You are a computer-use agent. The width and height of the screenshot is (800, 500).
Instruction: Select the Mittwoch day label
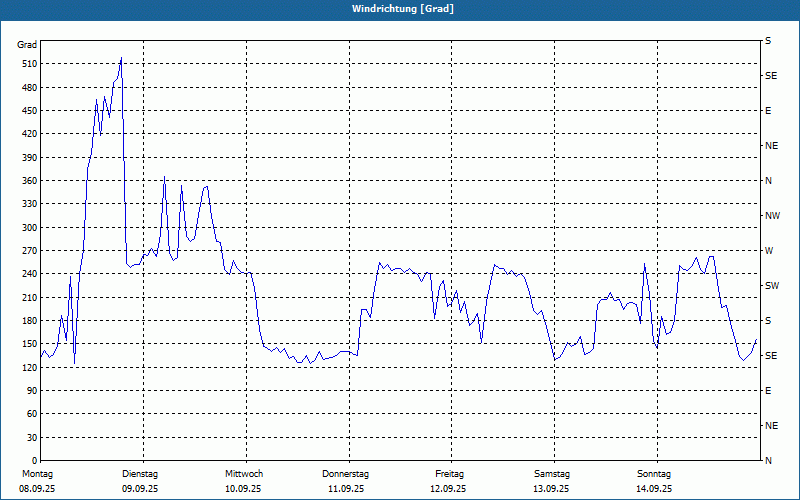(x=244, y=473)
